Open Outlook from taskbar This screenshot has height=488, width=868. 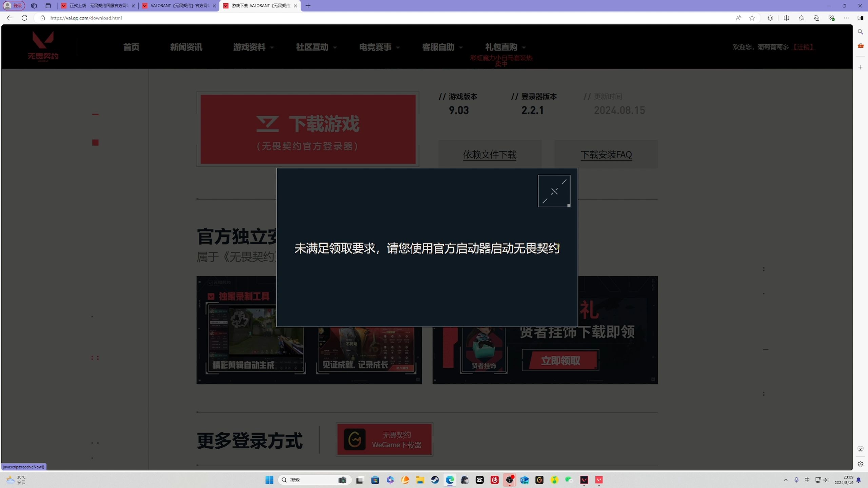(524, 480)
